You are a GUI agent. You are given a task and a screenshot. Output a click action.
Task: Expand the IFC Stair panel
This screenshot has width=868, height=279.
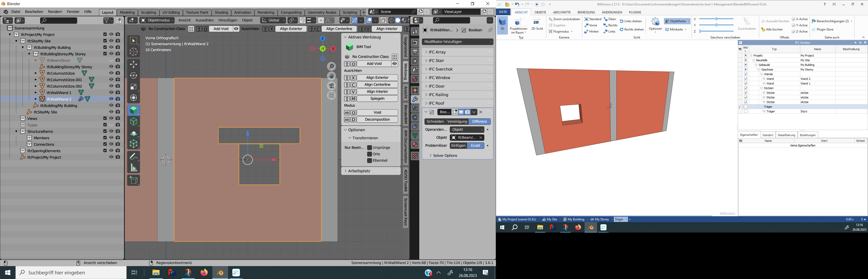pyautogui.click(x=457, y=61)
